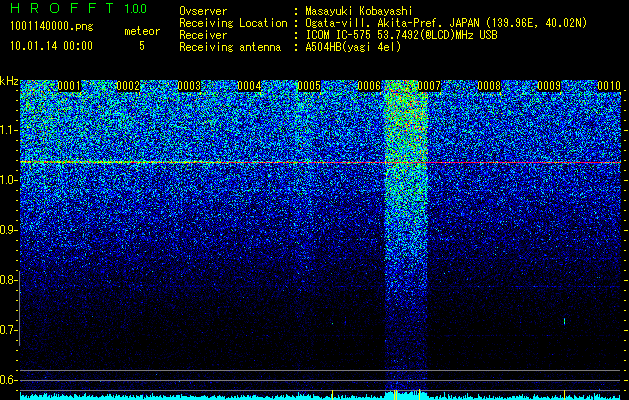Screen dimensions: 629x400
Task: Click the meteor label text
Action: [x=142, y=31]
